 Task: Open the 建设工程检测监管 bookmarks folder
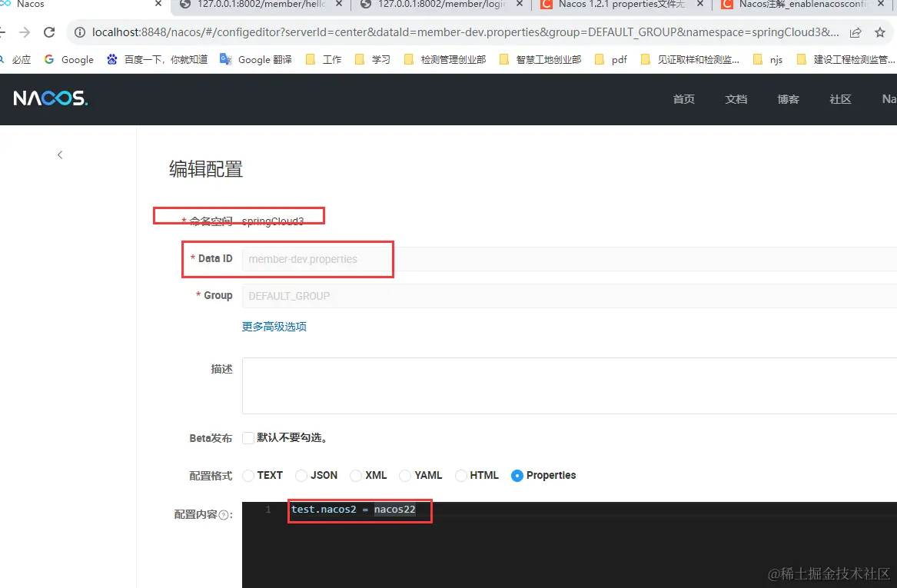pos(846,59)
